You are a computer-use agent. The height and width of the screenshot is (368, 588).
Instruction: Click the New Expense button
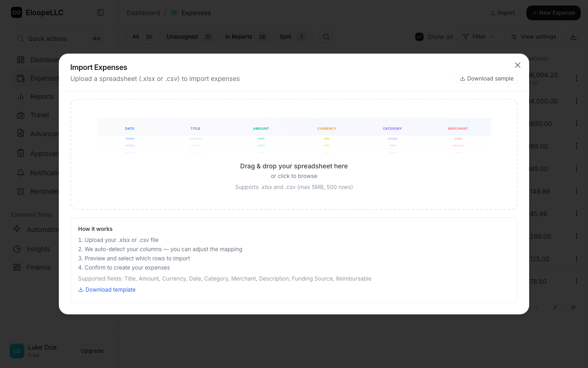click(x=553, y=13)
